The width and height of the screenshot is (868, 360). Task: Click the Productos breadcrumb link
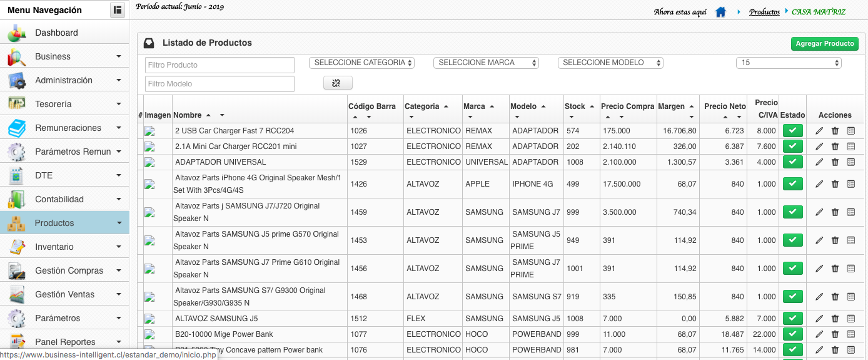(x=764, y=12)
